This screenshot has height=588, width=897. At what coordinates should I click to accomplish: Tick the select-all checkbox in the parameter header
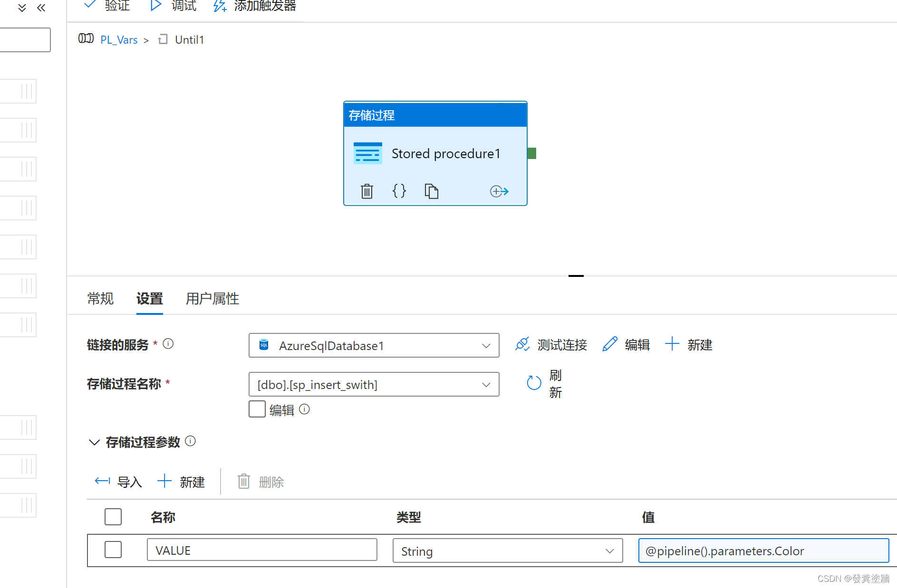click(x=113, y=517)
